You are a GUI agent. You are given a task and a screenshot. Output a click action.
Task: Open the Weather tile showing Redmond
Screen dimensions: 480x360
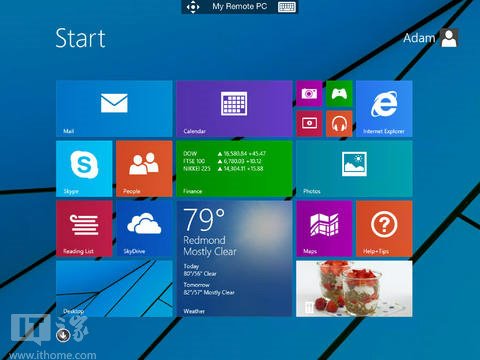[234, 258]
